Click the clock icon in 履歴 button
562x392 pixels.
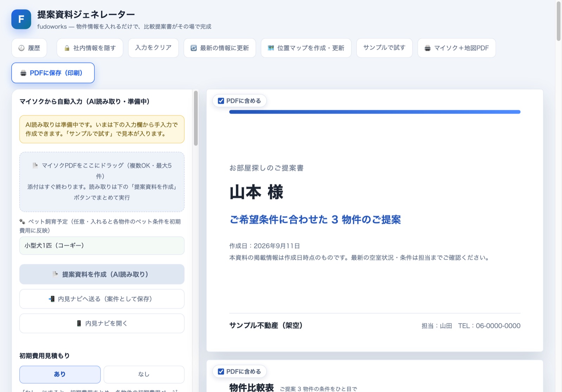[x=21, y=48]
